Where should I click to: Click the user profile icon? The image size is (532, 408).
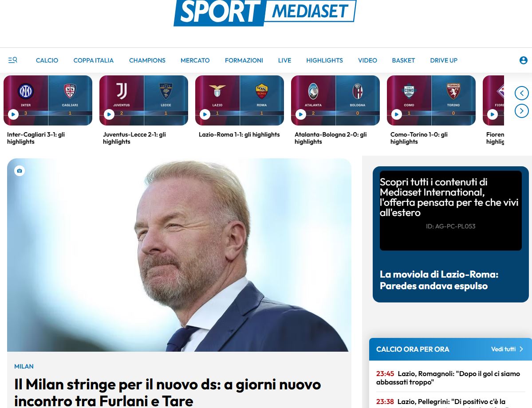pos(523,60)
